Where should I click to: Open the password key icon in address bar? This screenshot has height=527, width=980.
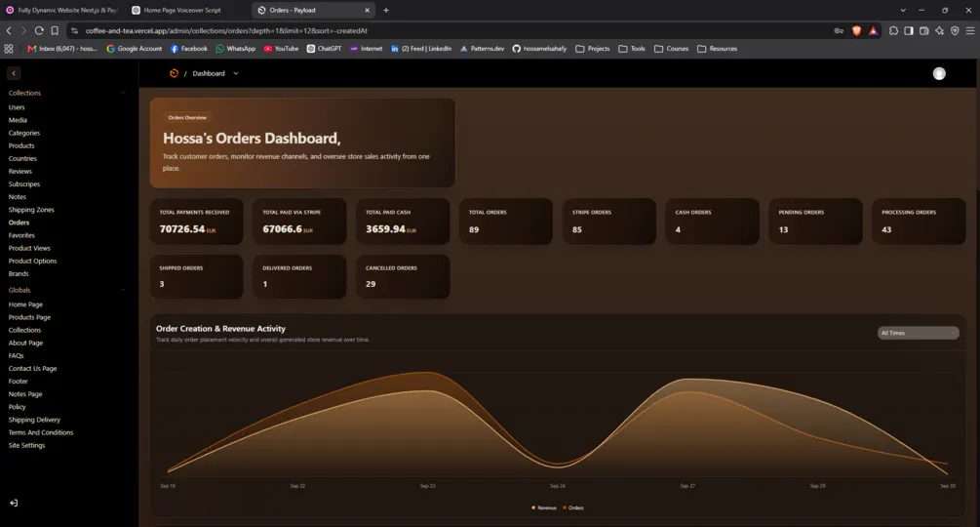(x=839, y=30)
